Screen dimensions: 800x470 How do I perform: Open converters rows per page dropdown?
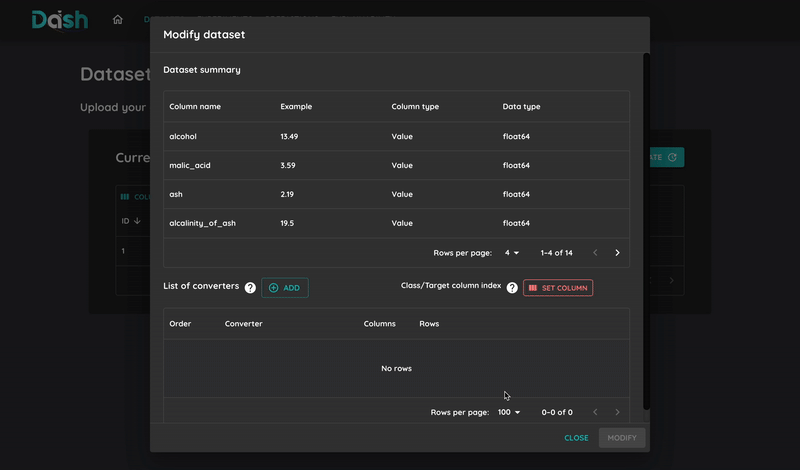509,412
